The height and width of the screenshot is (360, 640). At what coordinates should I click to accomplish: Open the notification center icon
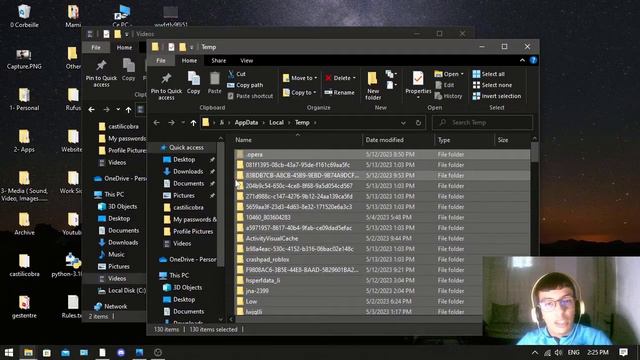(x=623, y=352)
